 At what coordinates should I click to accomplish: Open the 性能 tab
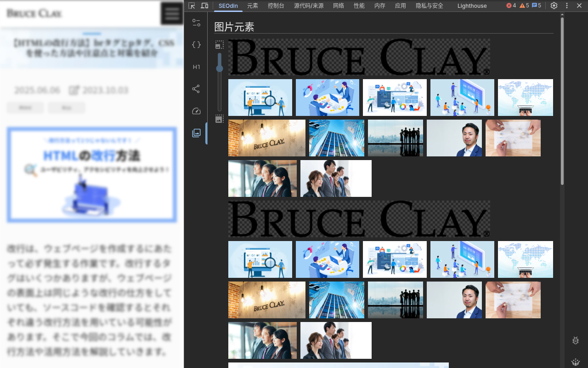(x=359, y=6)
